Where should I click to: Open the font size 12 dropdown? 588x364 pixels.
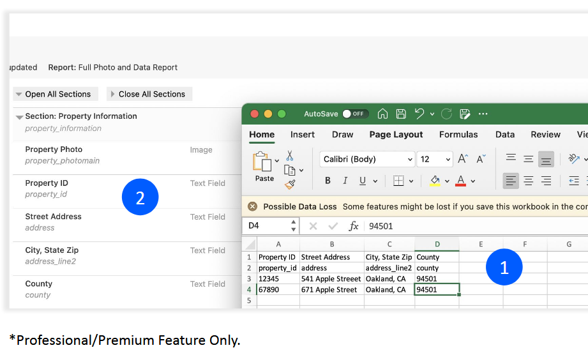[448, 160]
